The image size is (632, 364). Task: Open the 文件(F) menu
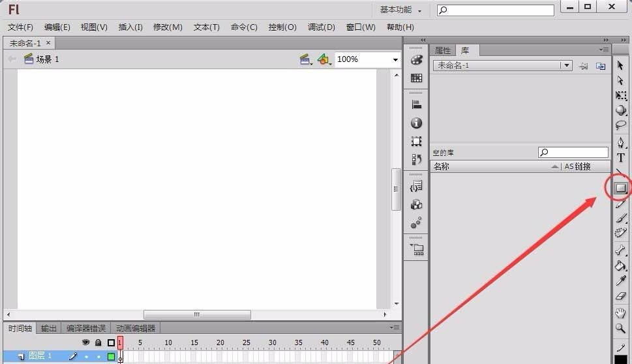[20, 27]
